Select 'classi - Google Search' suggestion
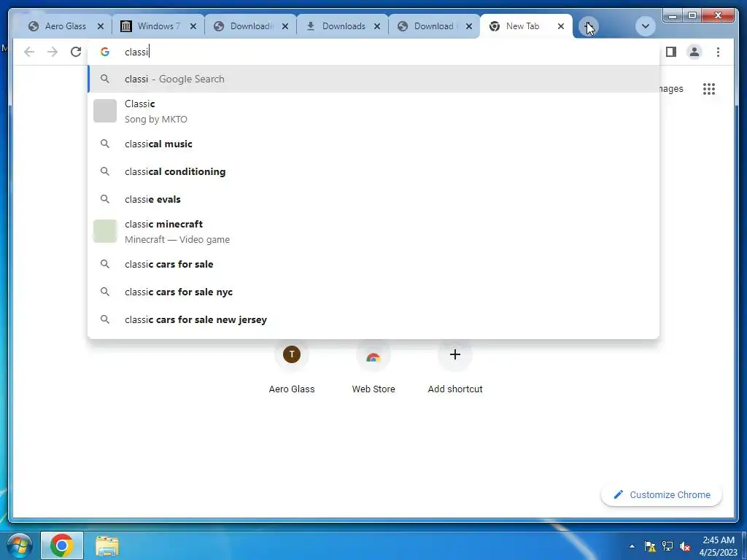This screenshot has width=747, height=560. (x=373, y=79)
